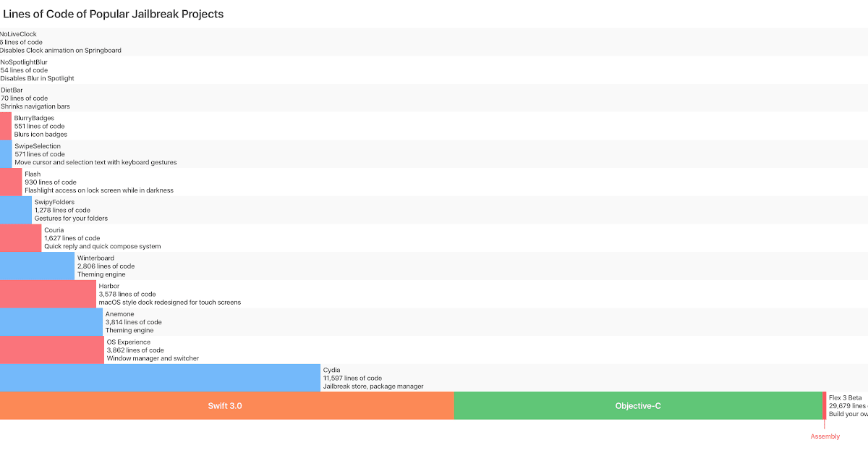Click the orange Swift 3.0 segment

(226, 406)
